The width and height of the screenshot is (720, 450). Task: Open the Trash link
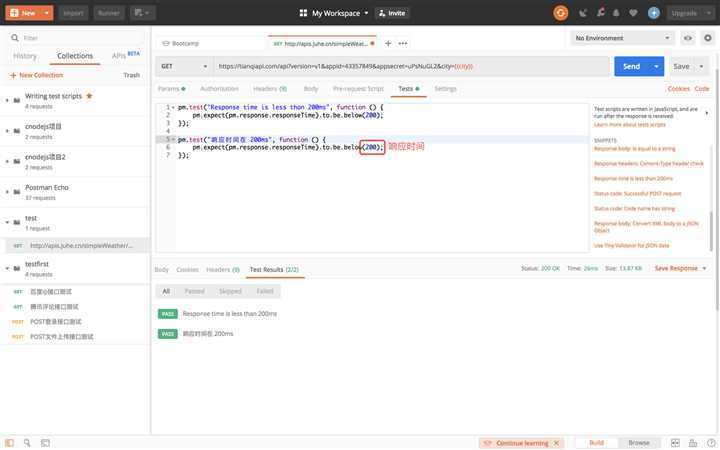point(131,75)
